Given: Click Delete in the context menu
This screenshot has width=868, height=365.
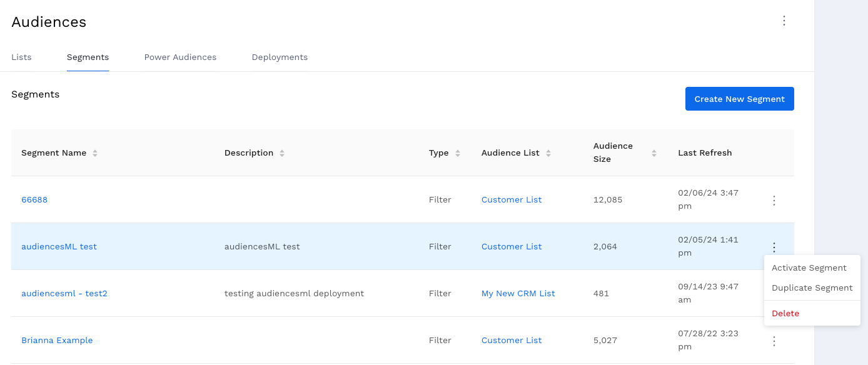Looking at the screenshot, I should 785,314.
